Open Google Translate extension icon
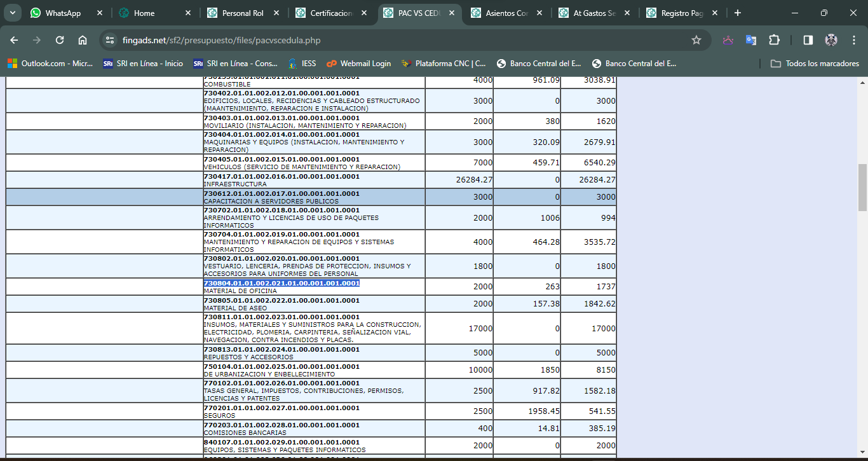868x461 pixels. point(751,40)
